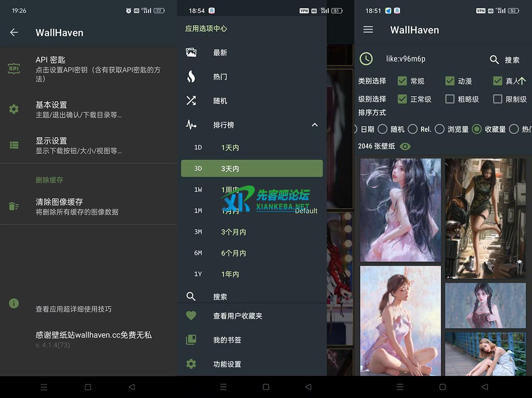The image size is (532, 398).
Task: Tap the API key icon in settings
Action: (x=14, y=69)
